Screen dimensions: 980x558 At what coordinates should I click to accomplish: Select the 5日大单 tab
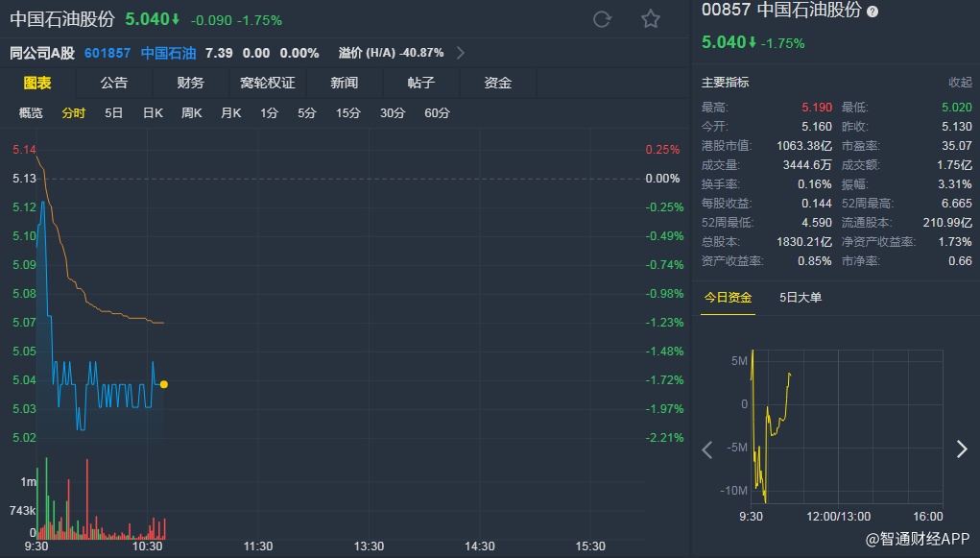tap(801, 298)
